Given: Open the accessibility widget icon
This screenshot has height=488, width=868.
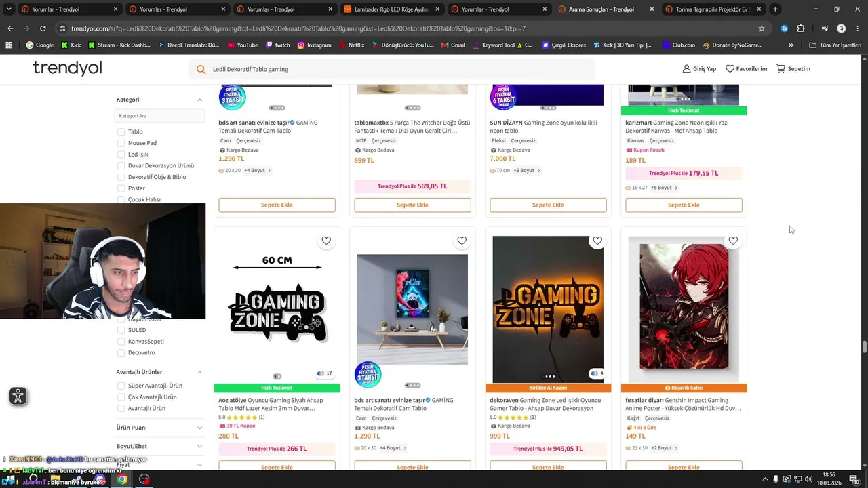Looking at the screenshot, I should 18,396.
